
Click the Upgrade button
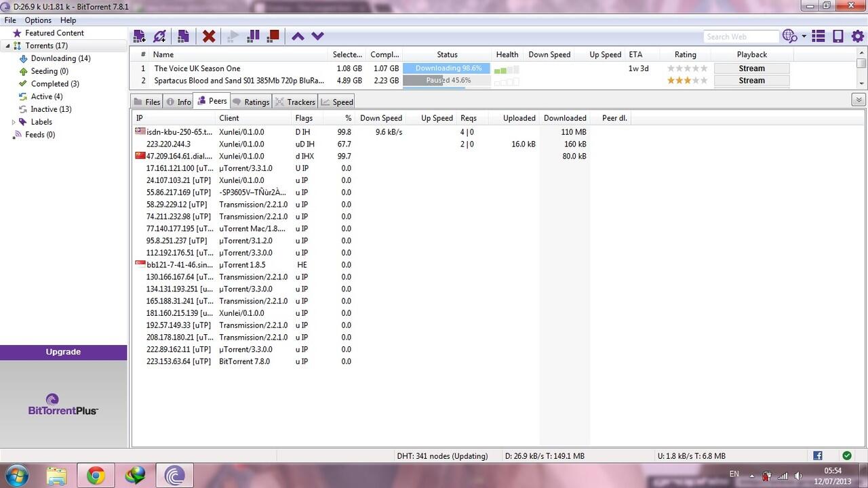pos(63,352)
